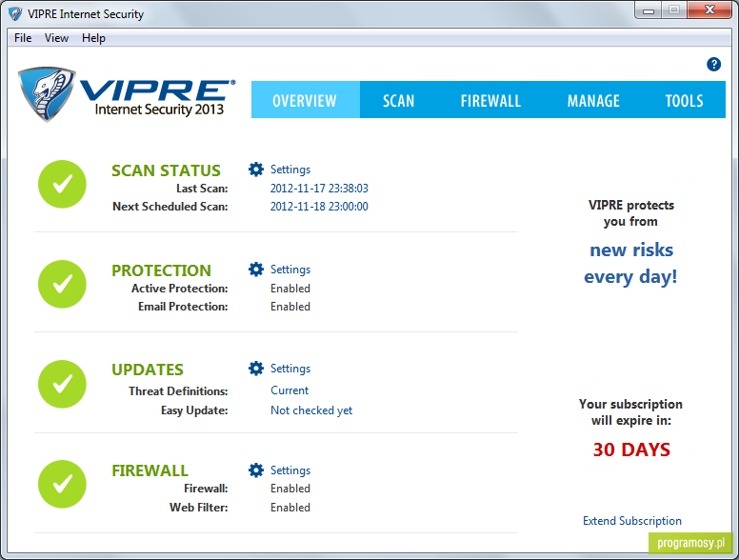This screenshot has width=739, height=560.
Task: Click the Threat Definitions 'Current' link
Action: (290, 390)
